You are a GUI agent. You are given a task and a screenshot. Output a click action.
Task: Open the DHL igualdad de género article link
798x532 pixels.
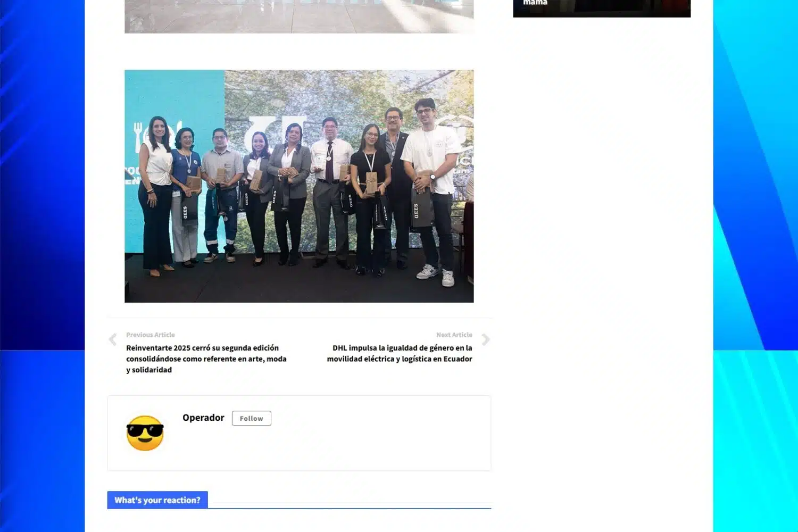point(400,353)
